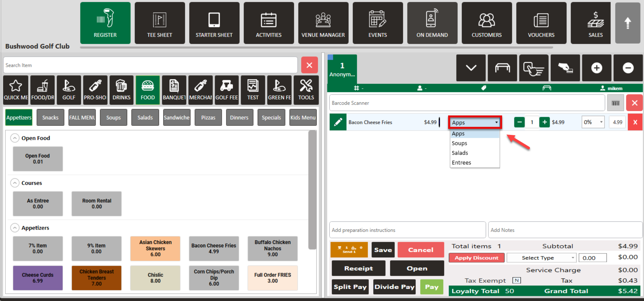Open the Select Type discount dropdown
Screen dimensions: 644x301
pos(541,258)
